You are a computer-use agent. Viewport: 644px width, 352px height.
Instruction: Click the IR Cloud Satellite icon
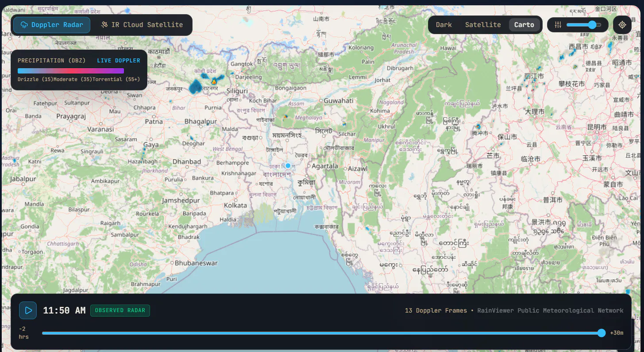(x=104, y=25)
